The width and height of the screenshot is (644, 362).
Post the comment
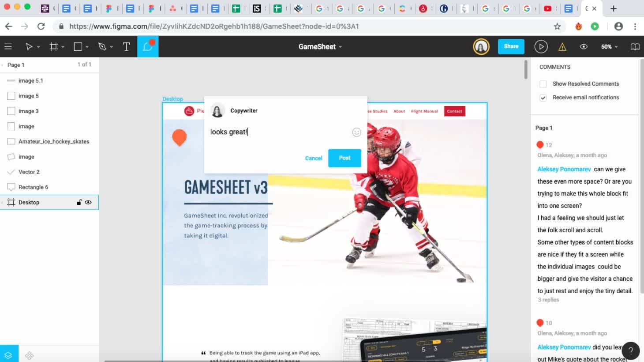click(344, 158)
